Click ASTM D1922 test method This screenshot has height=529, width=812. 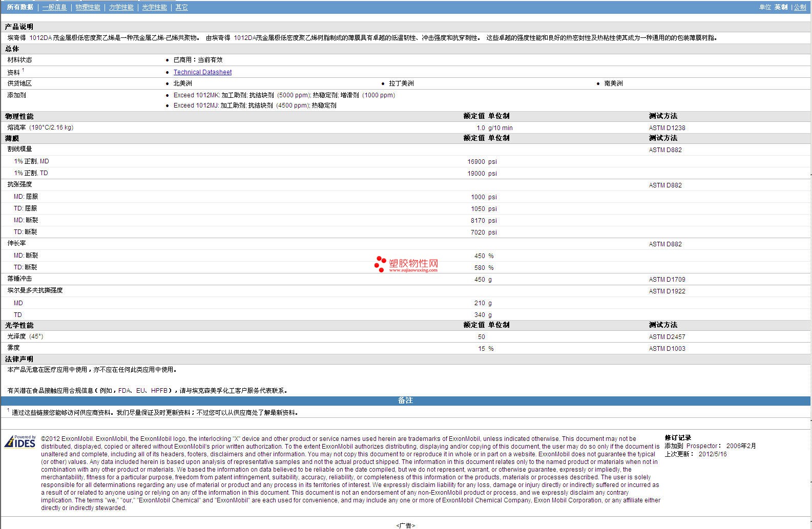(667, 291)
